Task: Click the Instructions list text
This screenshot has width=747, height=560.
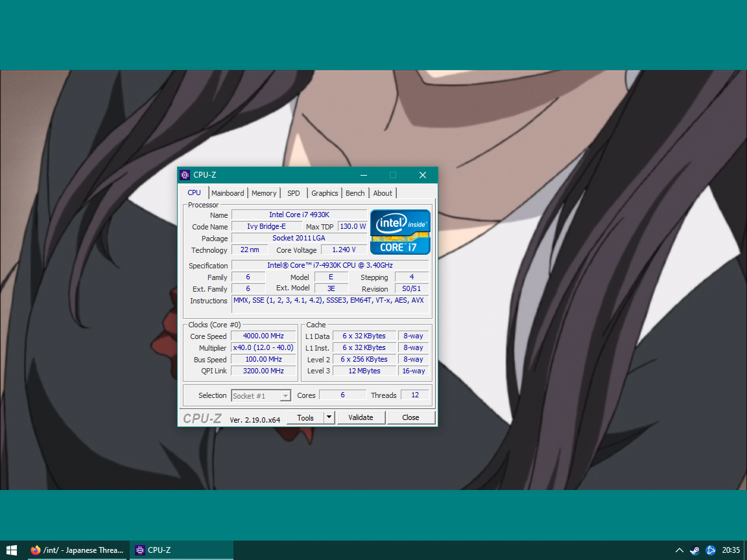Action: (x=329, y=300)
